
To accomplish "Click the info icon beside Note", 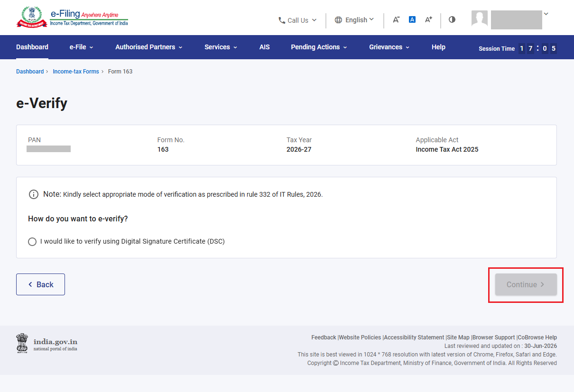I will (34, 194).
